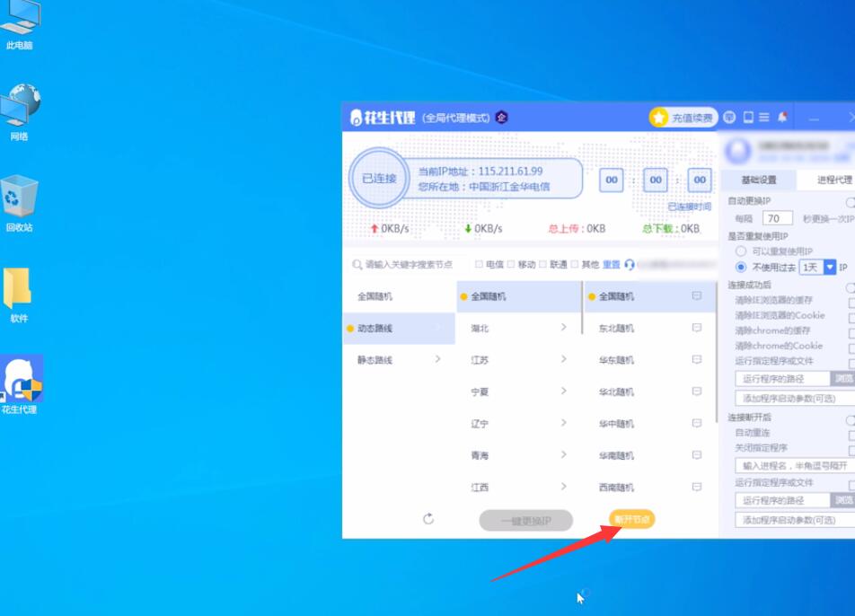Viewport: 855px width, 616px height.
Task: Click the 请输入关键字搜索节点 search field
Action: (x=408, y=264)
